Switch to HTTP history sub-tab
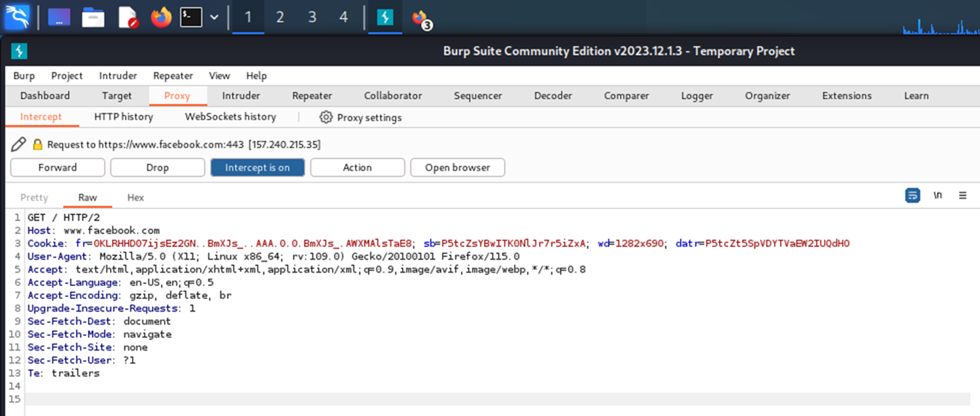Viewport: 980px width, 416px height. [123, 117]
